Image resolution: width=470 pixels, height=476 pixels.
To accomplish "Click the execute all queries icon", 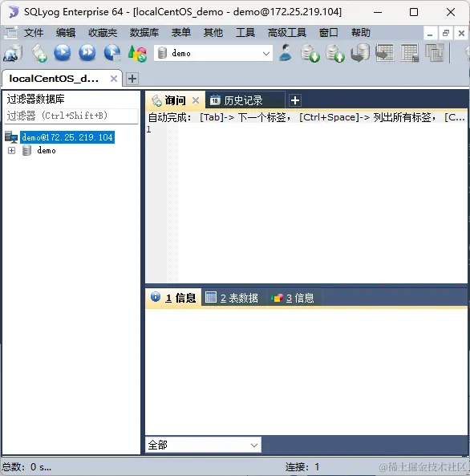I will point(87,53).
